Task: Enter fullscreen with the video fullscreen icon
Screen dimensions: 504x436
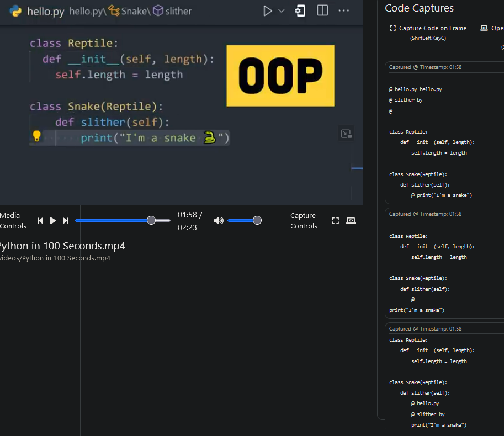Action: (x=335, y=220)
